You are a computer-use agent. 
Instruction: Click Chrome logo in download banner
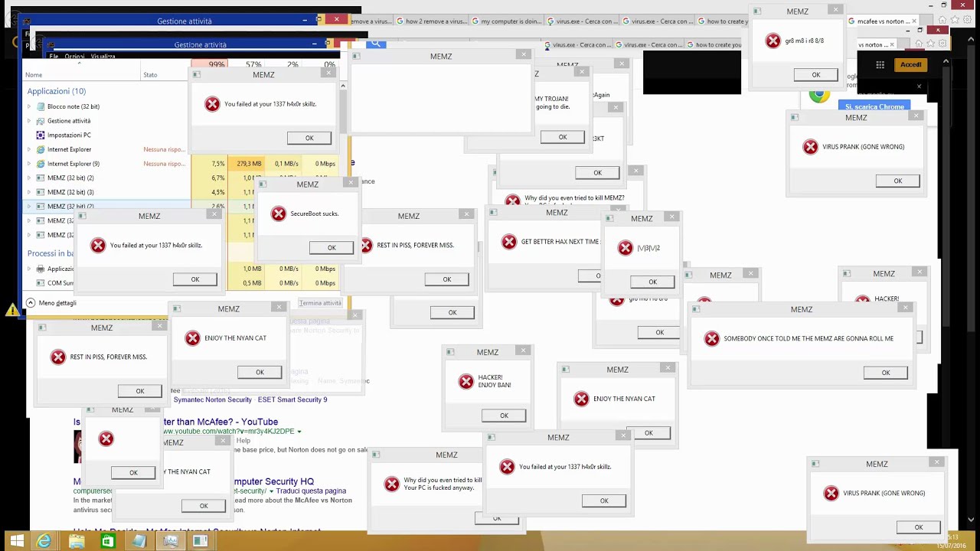[819, 96]
